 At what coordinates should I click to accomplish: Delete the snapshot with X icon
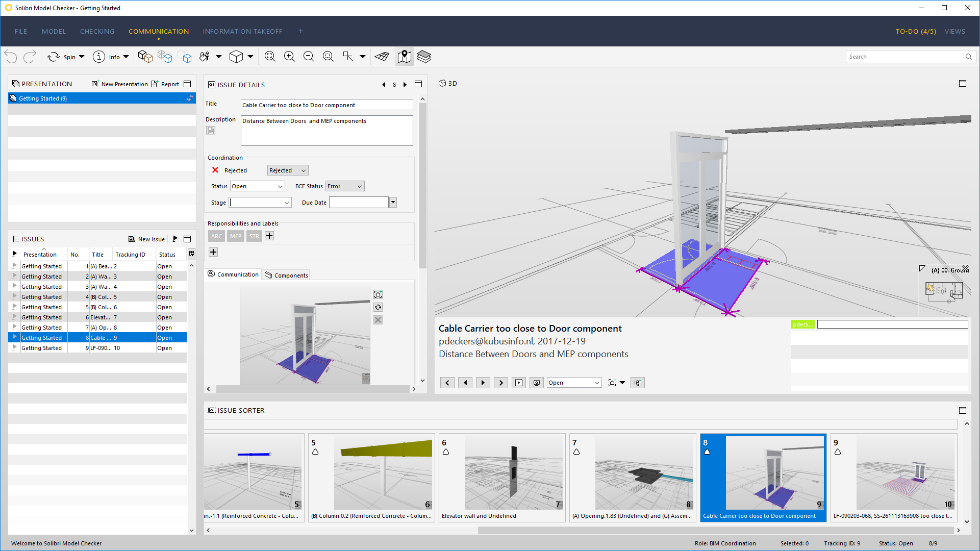[x=378, y=320]
